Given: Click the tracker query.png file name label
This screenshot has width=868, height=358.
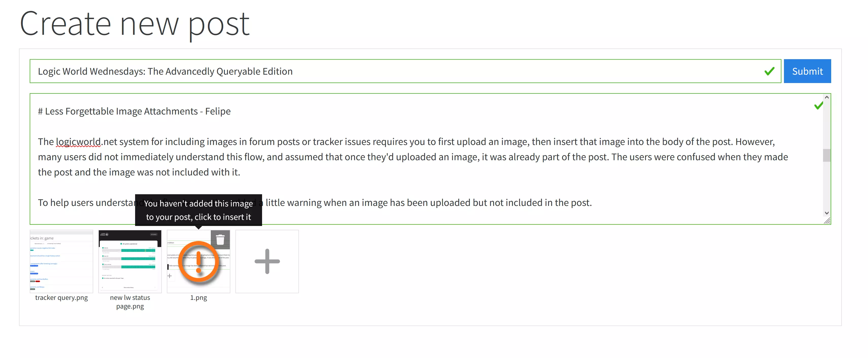Looking at the screenshot, I should (x=61, y=298).
